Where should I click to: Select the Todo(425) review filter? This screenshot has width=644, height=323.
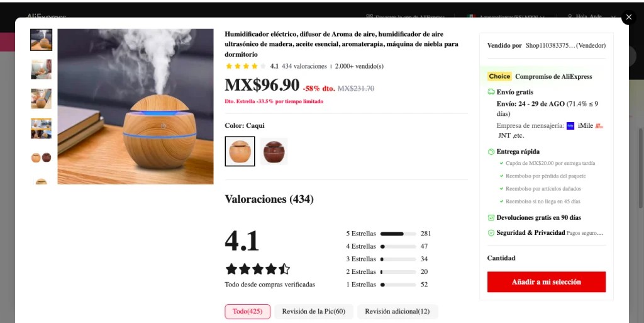[248, 312]
